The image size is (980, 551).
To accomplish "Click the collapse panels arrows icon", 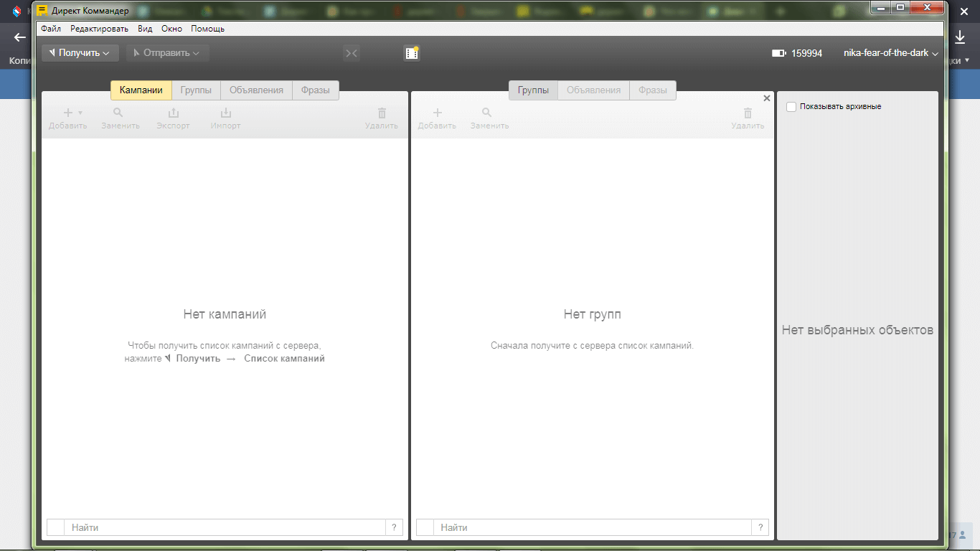I will pyautogui.click(x=351, y=53).
